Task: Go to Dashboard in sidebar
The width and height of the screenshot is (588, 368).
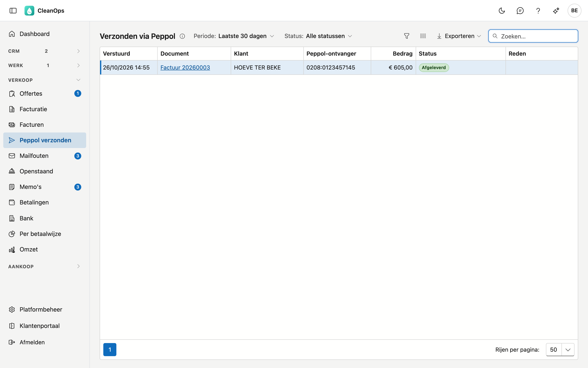Action: (x=45, y=34)
